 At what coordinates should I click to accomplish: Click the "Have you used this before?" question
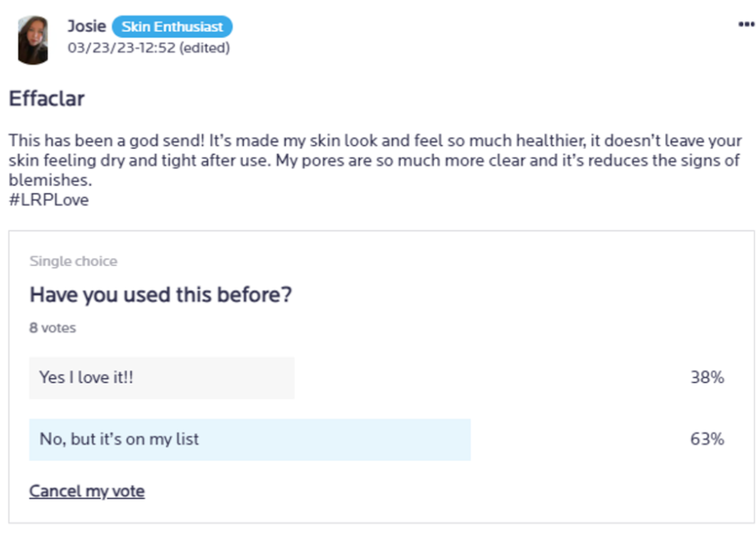(x=161, y=295)
